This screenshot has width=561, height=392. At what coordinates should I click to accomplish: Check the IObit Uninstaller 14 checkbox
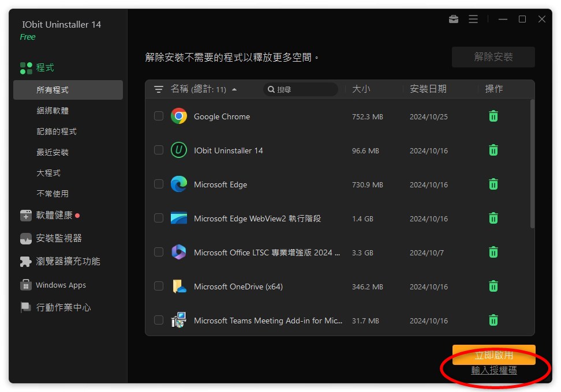(159, 150)
